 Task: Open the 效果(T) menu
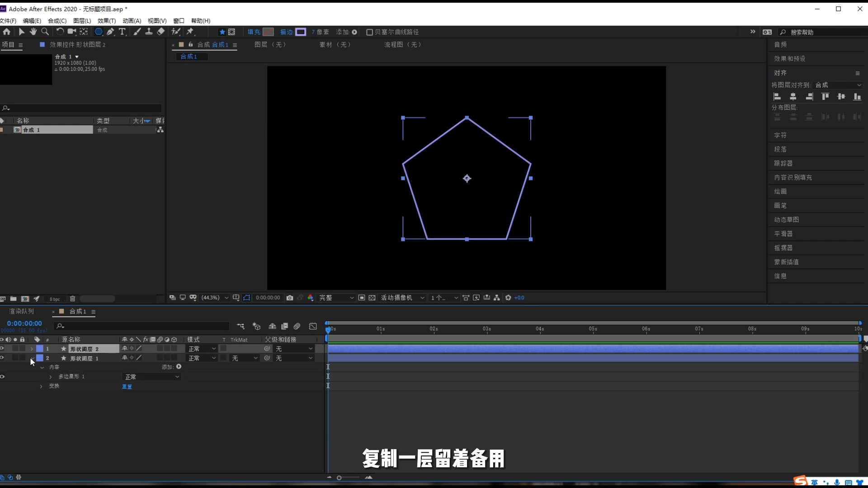(x=107, y=21)
